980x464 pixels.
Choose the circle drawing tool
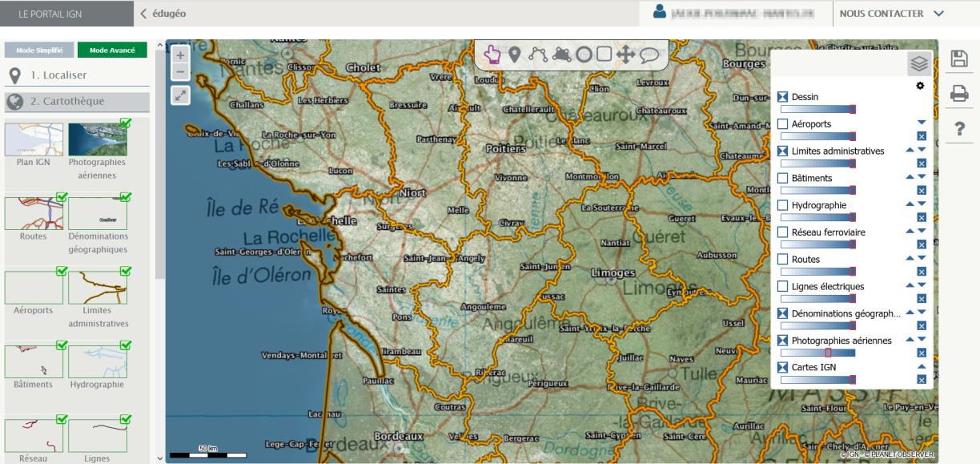(x=584, y=54)
